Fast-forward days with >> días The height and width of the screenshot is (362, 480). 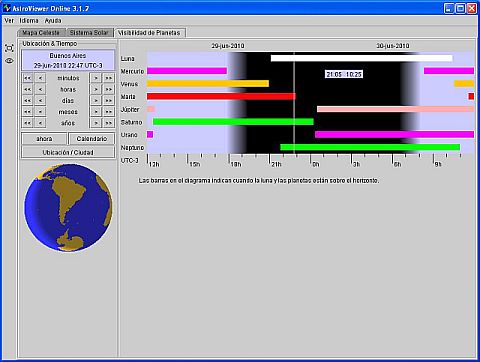click(109, 101)
